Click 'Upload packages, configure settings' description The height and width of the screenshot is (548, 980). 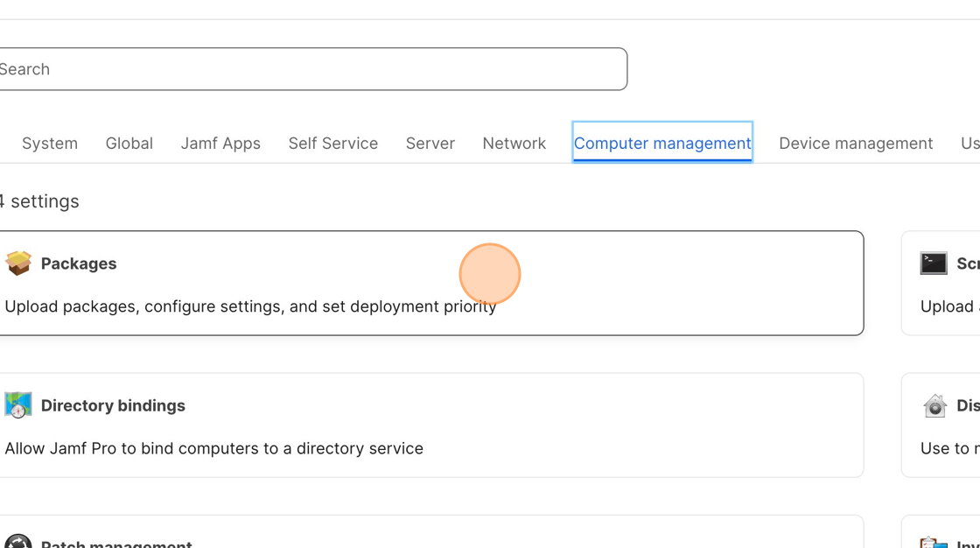(x=250, y=306)
